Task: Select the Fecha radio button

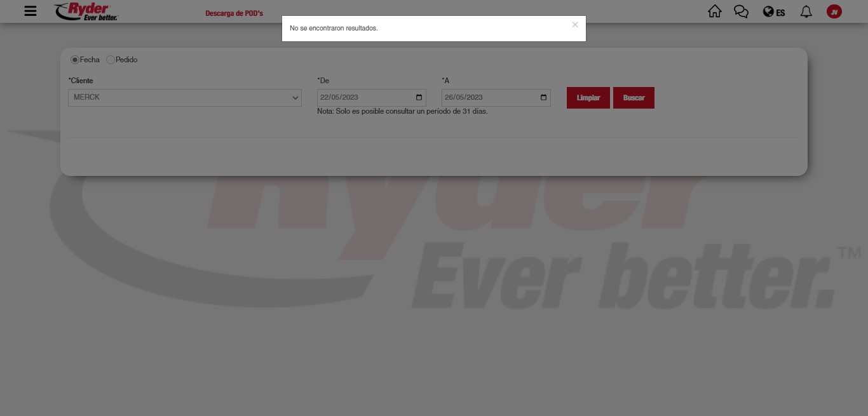Action: 75,60
